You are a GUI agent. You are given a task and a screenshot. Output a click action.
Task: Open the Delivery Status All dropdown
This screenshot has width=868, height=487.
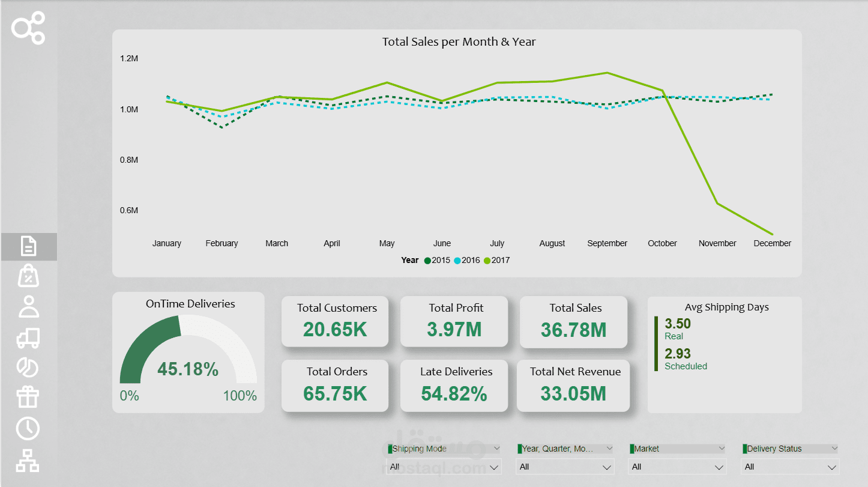(791, 467)
